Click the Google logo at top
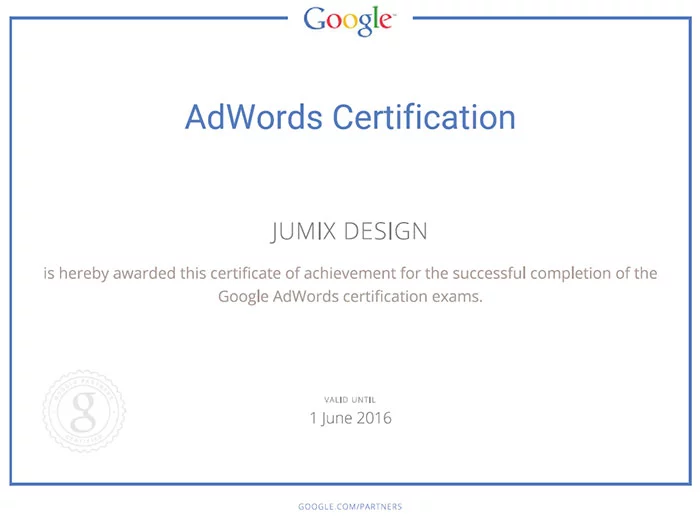700x516 pixels. tap(349, 21)
